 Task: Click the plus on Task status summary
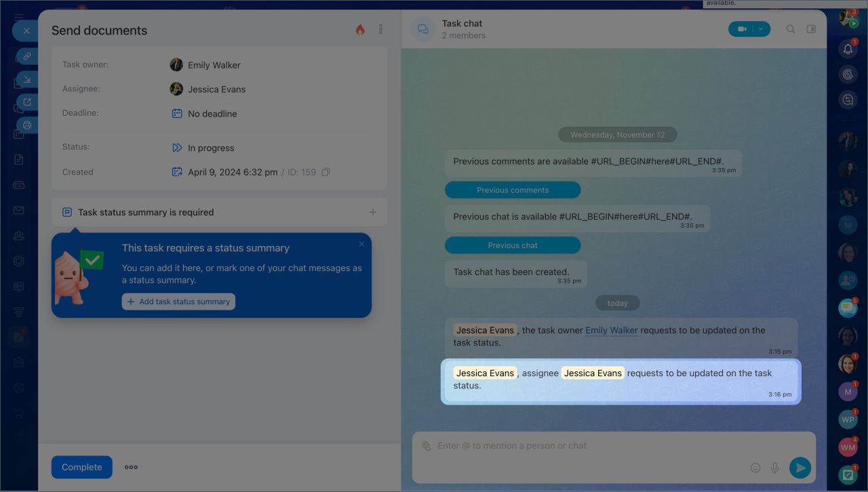pos(372,212)
